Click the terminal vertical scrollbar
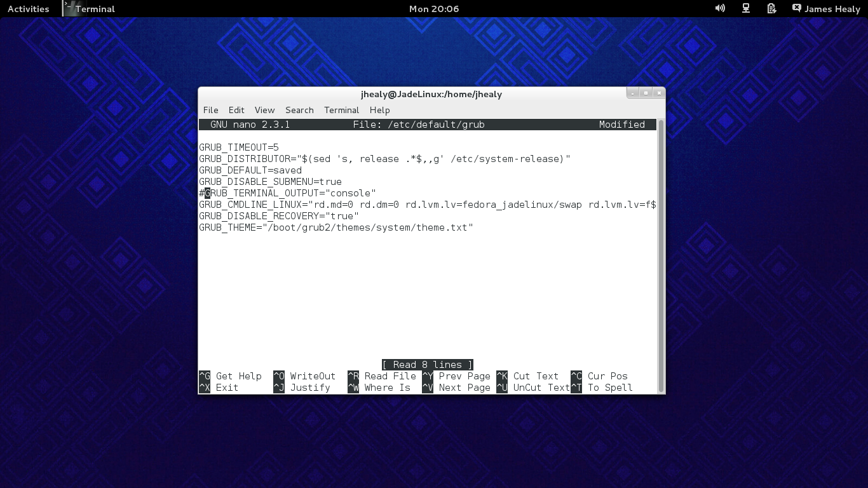 (661, 254)
